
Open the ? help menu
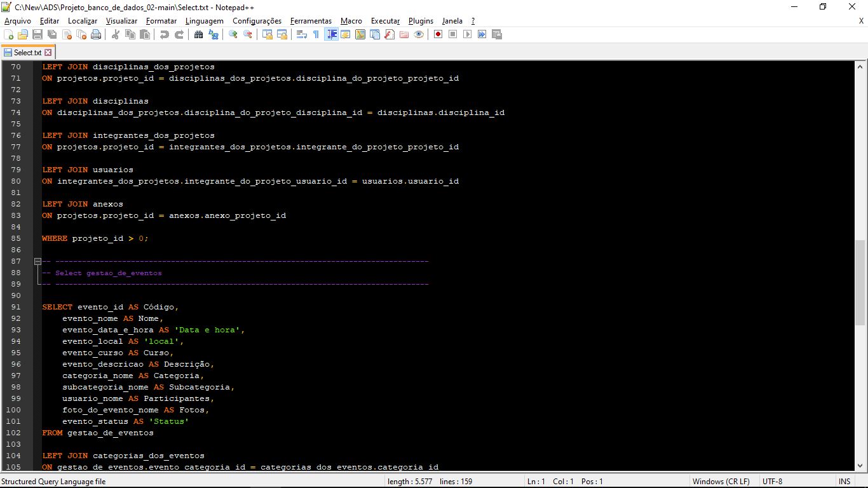pyautogui.click(x=473, y=21)
